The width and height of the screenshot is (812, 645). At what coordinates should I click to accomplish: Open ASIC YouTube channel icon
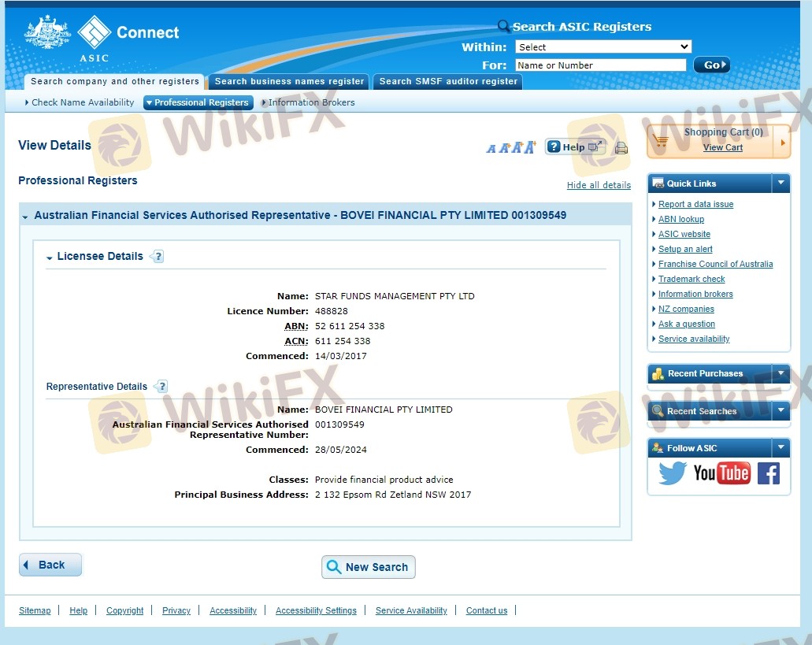[x=721, y=473]
